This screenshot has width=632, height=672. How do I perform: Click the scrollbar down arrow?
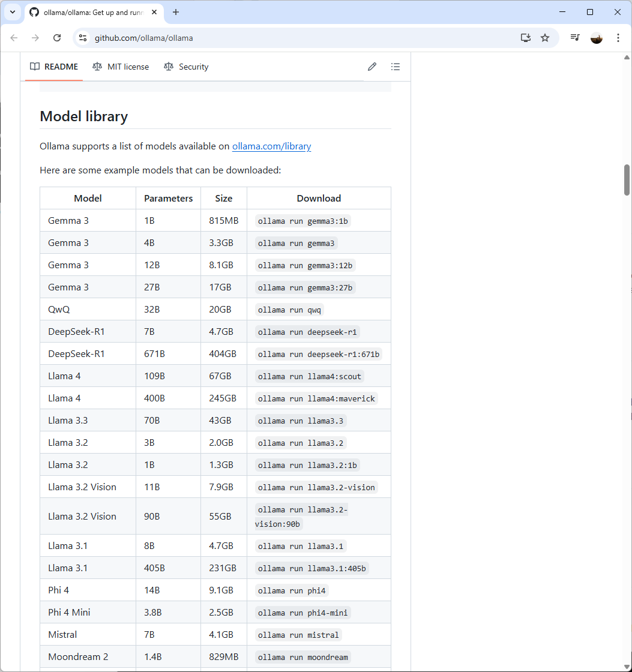tap(627, 667)
